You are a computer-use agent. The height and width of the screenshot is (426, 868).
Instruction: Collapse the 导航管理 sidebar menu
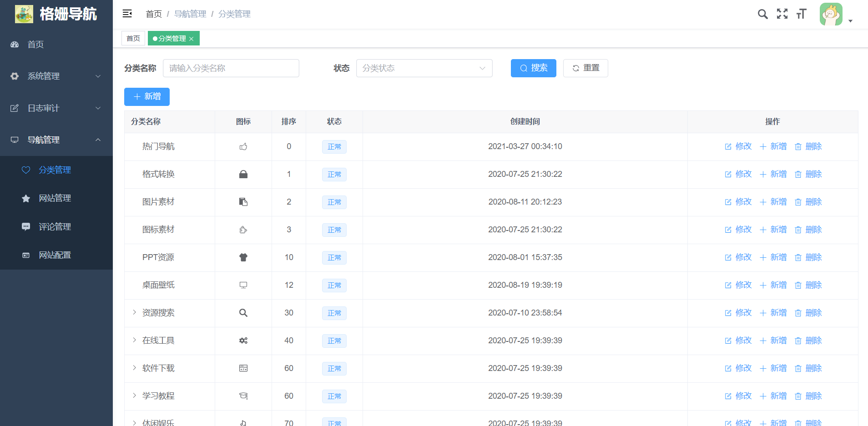click(x=56, y=140)
